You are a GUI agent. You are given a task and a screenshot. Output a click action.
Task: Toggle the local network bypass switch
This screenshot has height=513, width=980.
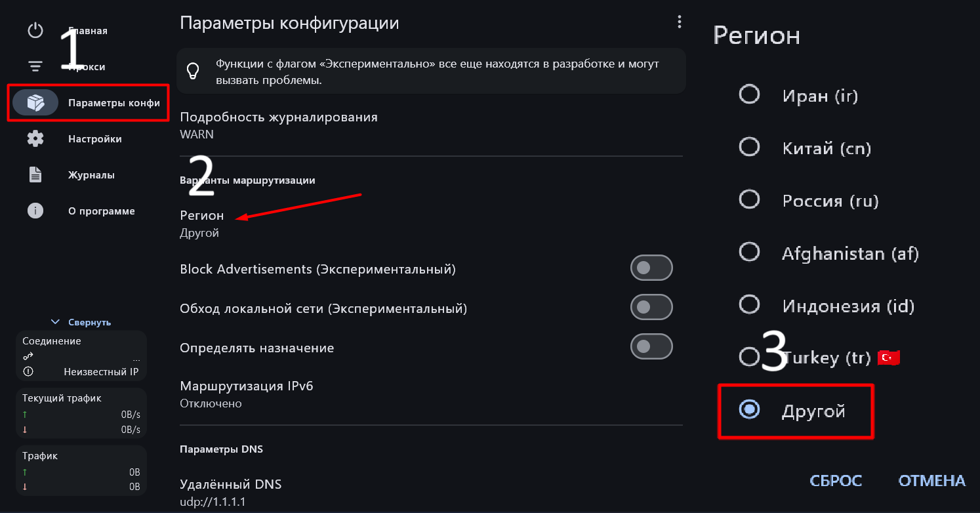coord(651,308)
